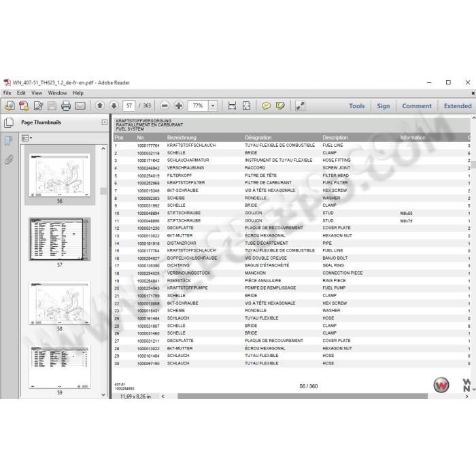476x476 pixels.
Task: Click the zoom percentage field 77%
Action: 199,105
